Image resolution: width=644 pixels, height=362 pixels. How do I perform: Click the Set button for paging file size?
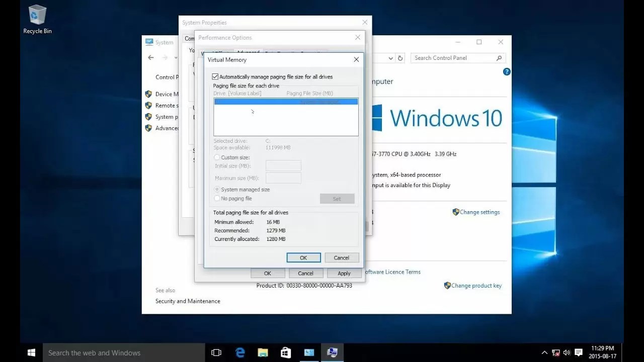click(x=337, y=198)
